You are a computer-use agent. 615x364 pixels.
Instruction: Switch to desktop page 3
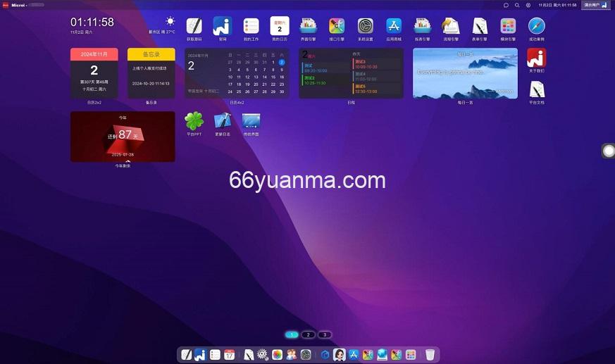(325, 334)
